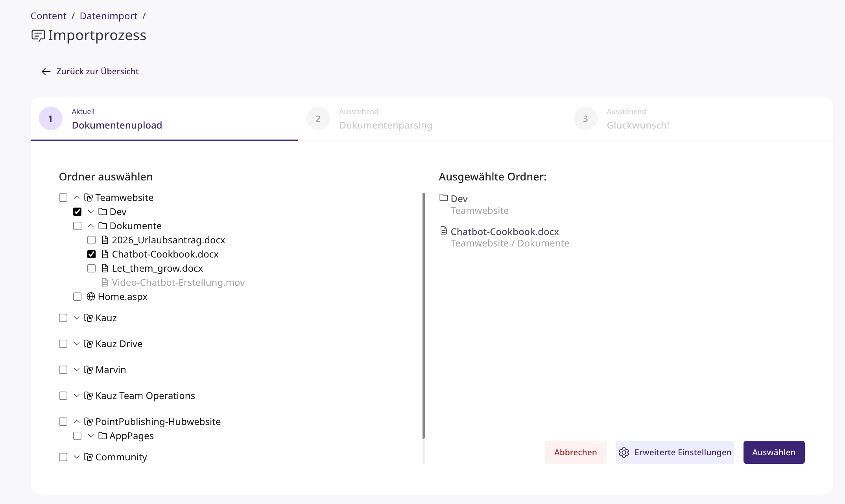Expand the Kauz node
The width and height of the screenshot is (845, 504).
(77, 318)
